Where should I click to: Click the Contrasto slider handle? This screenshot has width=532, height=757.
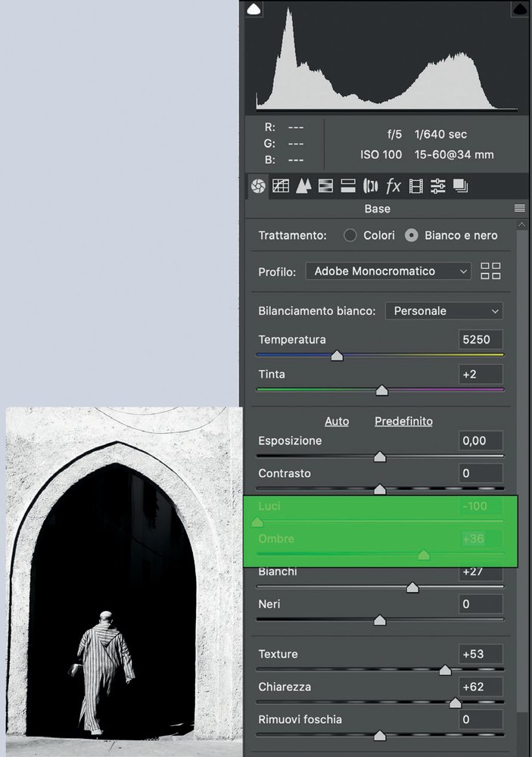pyautogui.click(x=380, y=490)
